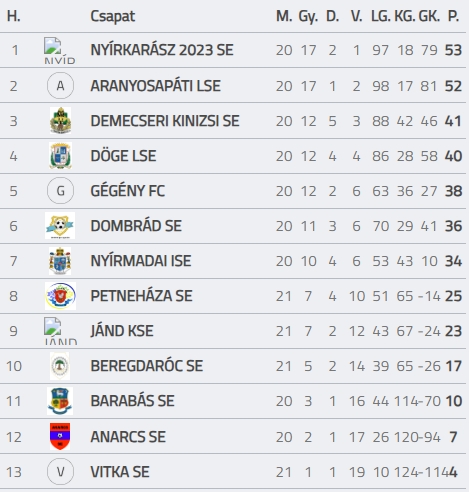Open the DOMBRÁD SE team name
Screen dimensions: 469x492
(x=136, y=226)
